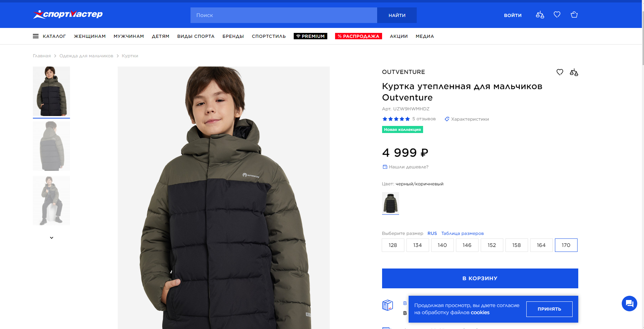644x329 pixels.
Task: Open the Таблица размеров size chart
Action: tap(462, 233)
